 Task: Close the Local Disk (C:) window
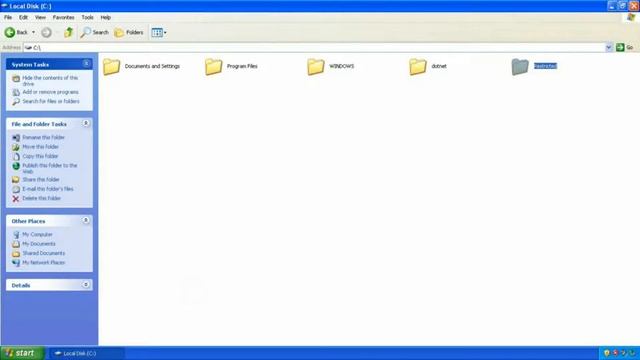pyautogui.click(x=633, y=6)
